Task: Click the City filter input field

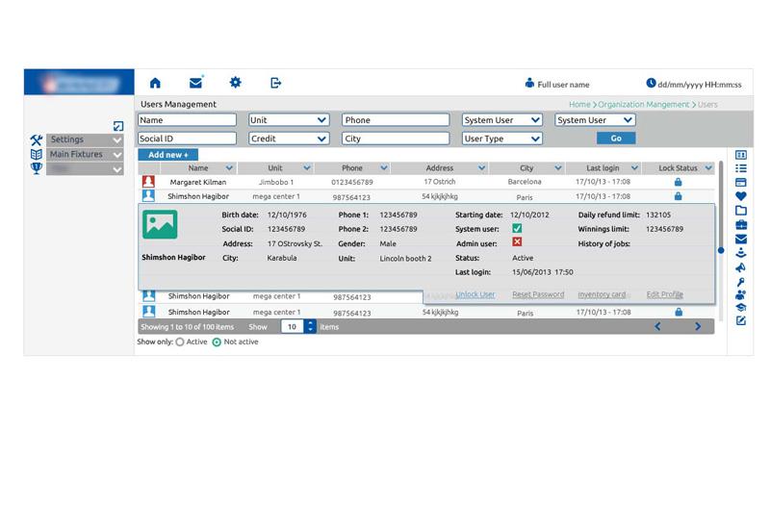Action: click(x=396, y=139)
